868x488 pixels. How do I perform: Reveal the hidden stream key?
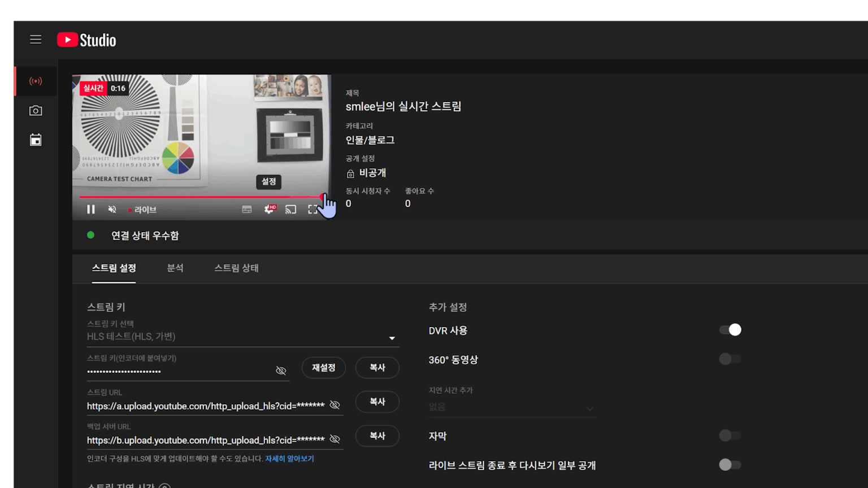click(281, 371)
